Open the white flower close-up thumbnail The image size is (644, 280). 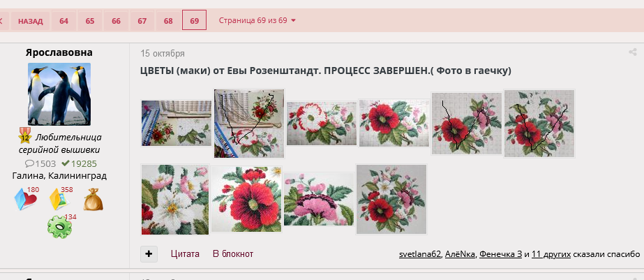tap(175, 200)
